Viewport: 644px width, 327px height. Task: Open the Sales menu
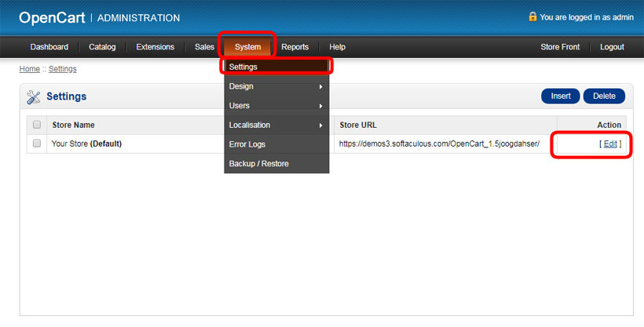[204, 47]
